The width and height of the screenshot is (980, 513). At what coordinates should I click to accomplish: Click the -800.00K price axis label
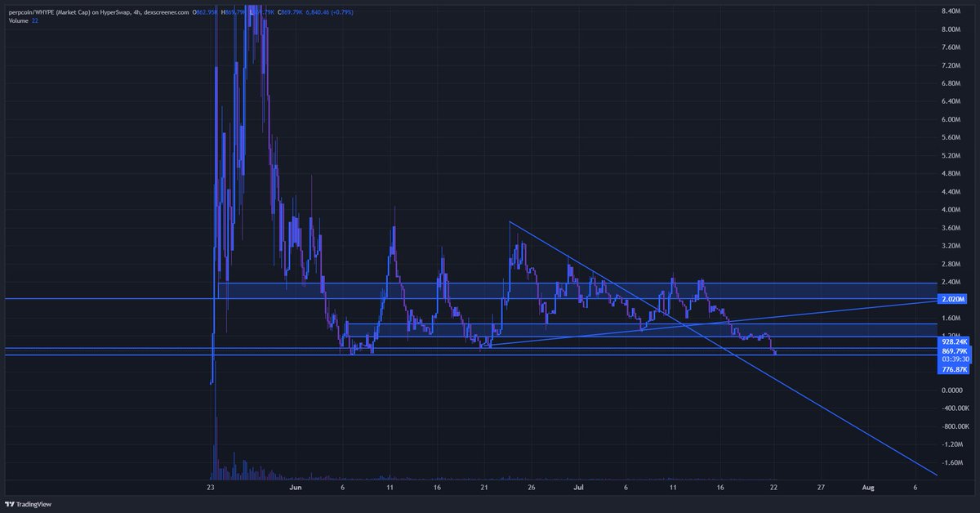click(x=955, y=426)
